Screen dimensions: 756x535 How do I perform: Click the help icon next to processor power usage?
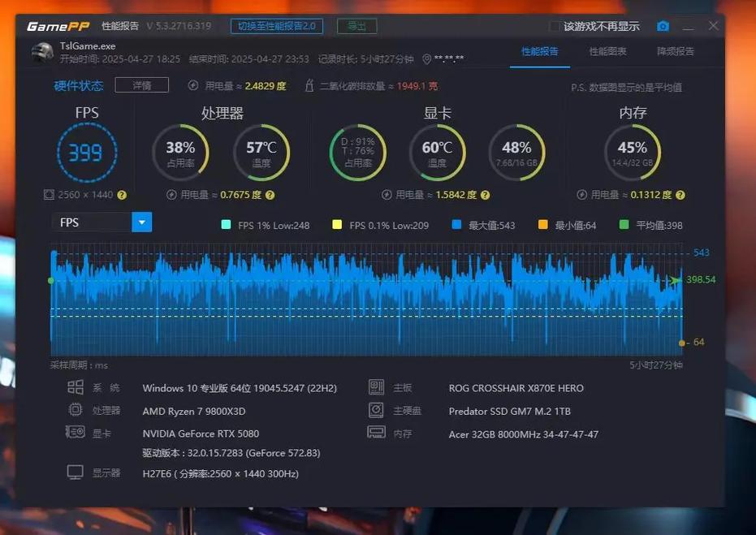270,195
